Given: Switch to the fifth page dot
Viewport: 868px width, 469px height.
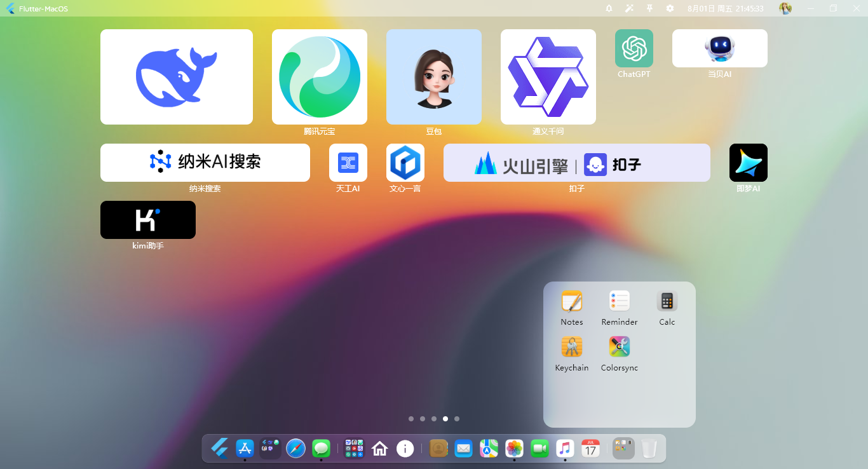Looking at the screenshot, I should click(x=456, y=419).
